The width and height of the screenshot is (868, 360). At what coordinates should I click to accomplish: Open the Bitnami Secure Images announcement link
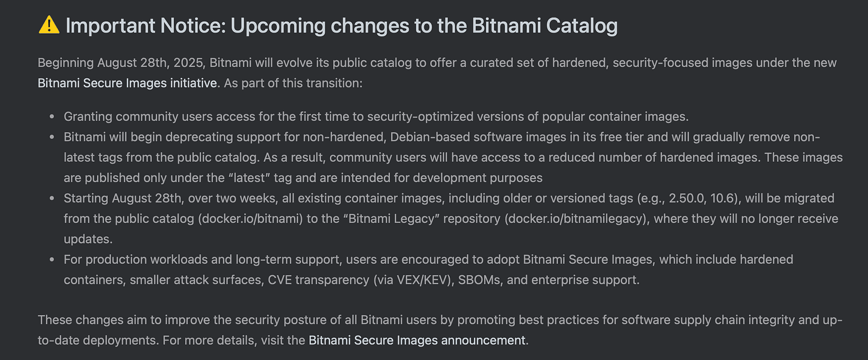[x=417, y=340]
